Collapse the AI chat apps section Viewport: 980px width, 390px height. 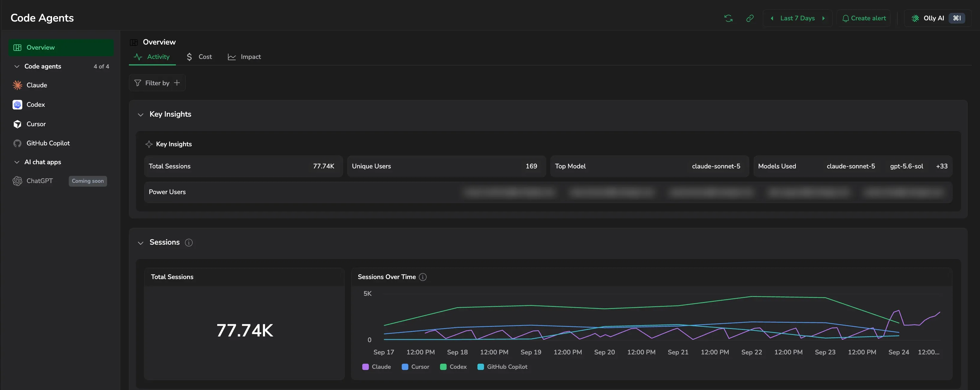(17, 162)
